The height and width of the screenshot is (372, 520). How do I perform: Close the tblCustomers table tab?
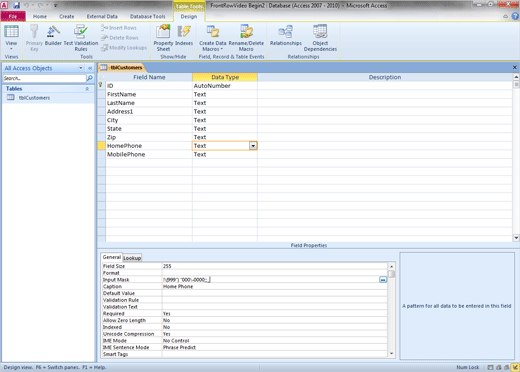click(x=515, y=67)
